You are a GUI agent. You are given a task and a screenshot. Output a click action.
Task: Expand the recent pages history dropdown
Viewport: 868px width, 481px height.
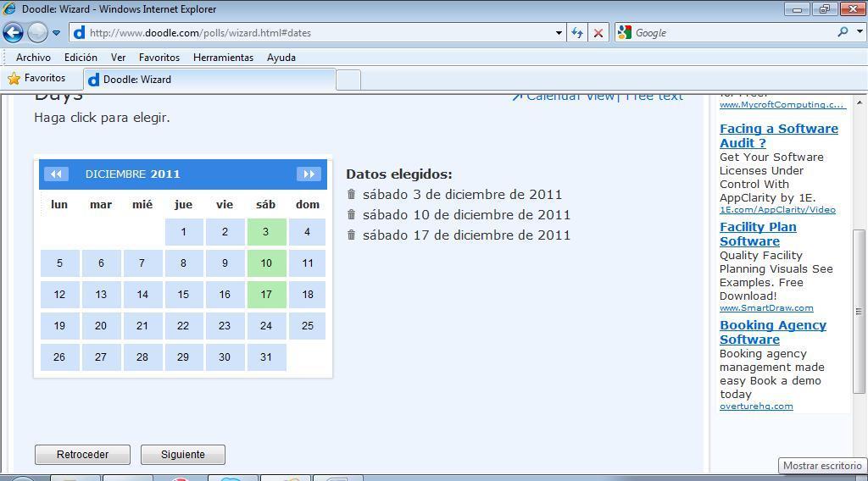point(56,33)
